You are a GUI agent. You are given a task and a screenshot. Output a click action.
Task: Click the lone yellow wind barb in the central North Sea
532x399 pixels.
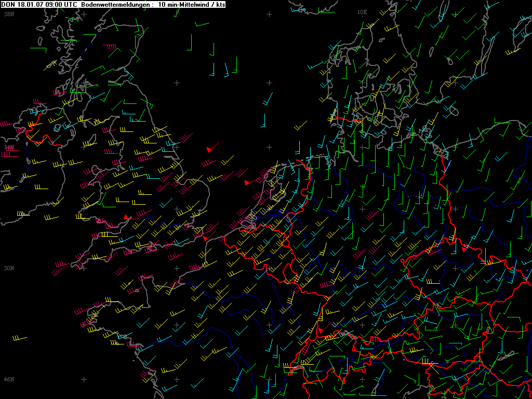[x=300, y=125]
